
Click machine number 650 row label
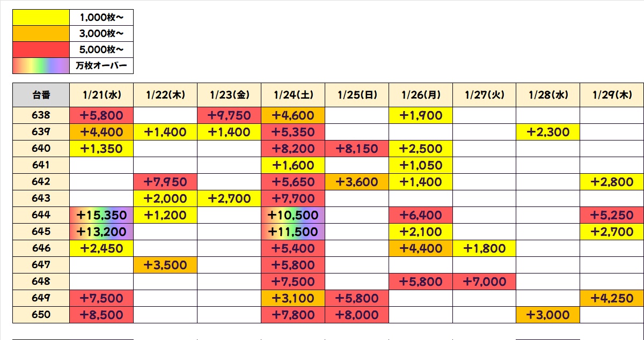(41, 315)
